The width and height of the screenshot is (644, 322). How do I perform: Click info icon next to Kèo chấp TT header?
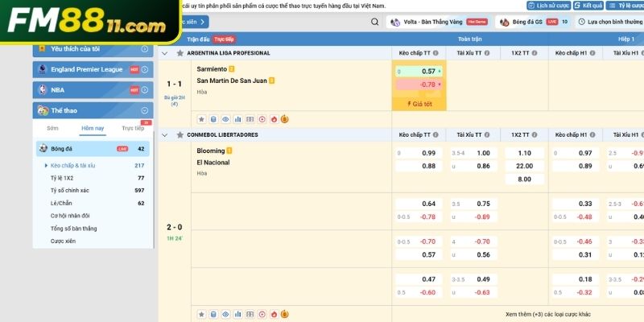pos(435,53)
